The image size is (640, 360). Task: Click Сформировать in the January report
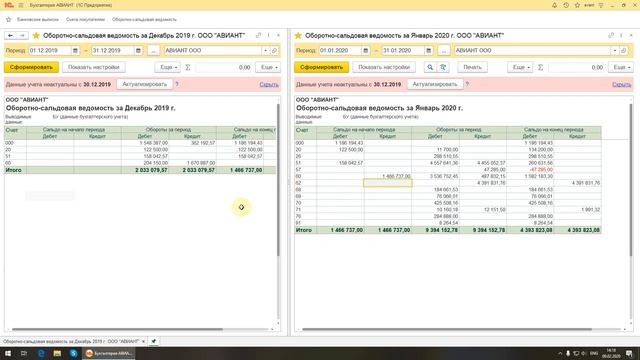click(322, 67)
